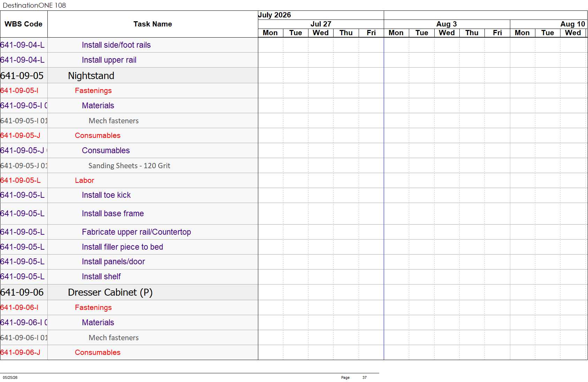This screenshot has height=382, width=588.
Task: Select the WBS Code column header
Action: [23, 24]
